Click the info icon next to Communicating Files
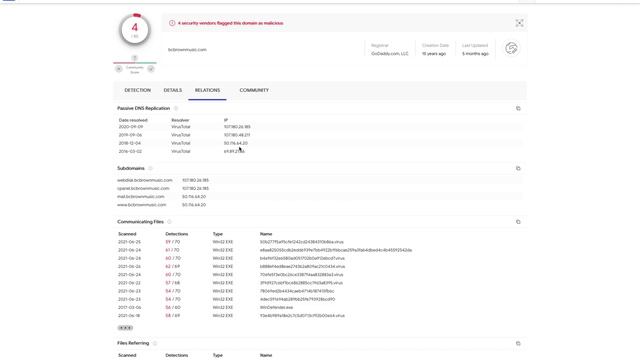Screen dimensions: 640x360 click(169, 222)
